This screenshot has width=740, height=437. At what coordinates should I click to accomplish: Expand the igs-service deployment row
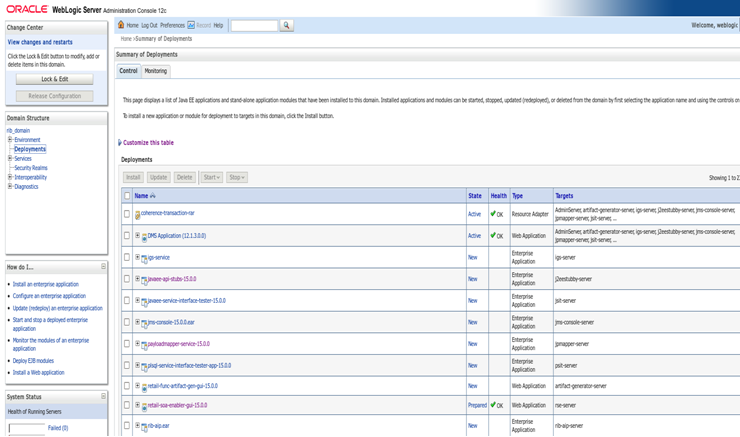137,257
